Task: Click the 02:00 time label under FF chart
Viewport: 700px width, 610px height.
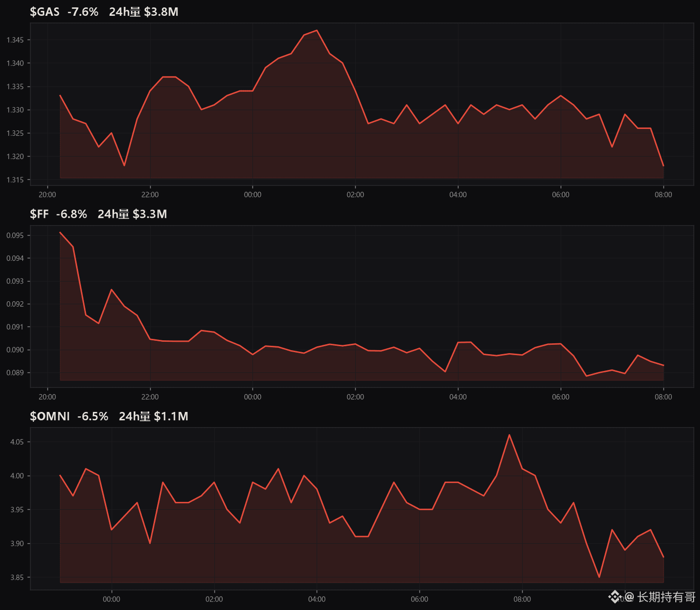Action: point(356,397)
